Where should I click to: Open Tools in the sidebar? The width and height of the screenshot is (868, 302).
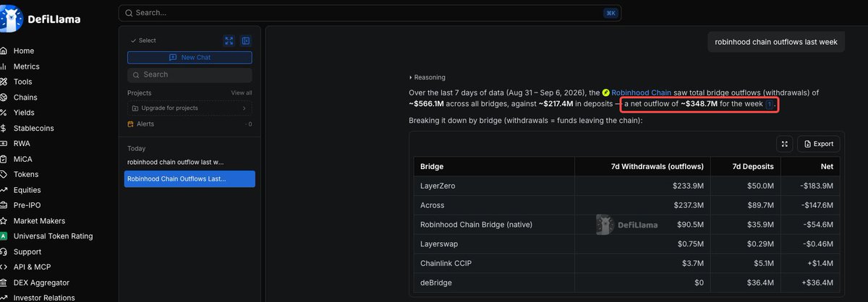pyautogui.click(x=22, y=82)
